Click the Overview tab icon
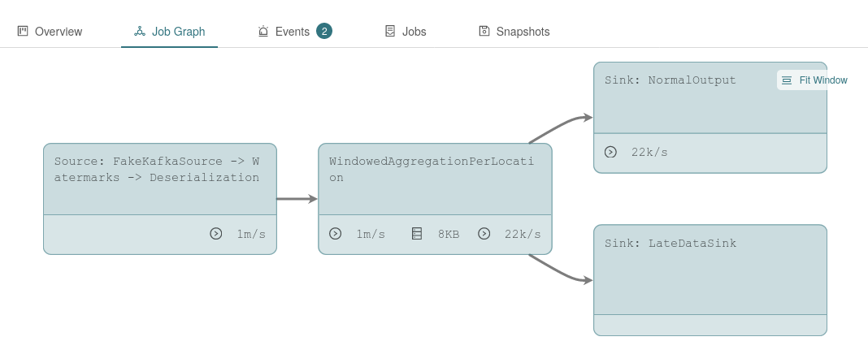The width and height of the screenshot is (868, 354). pyautogui.click(x=23, y=31)
